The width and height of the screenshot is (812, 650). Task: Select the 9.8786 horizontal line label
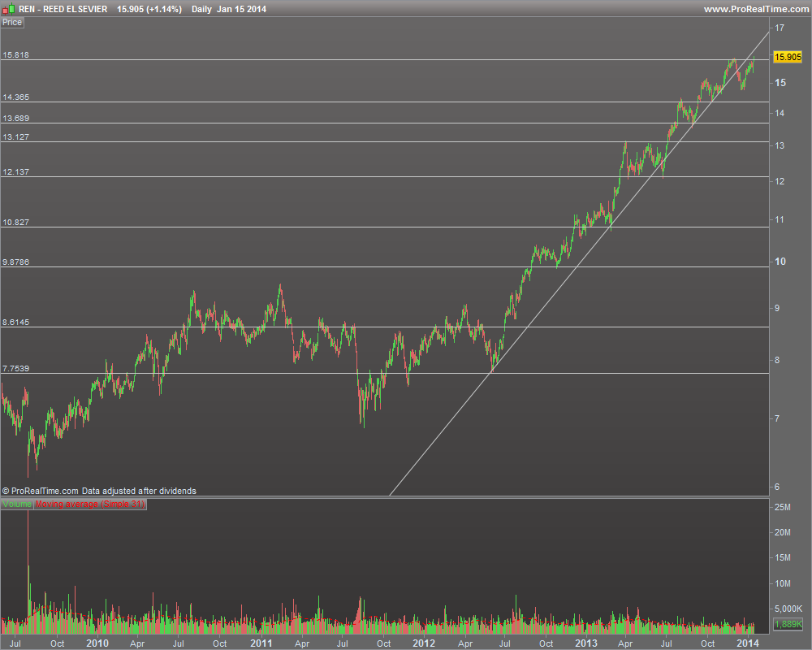15,262
